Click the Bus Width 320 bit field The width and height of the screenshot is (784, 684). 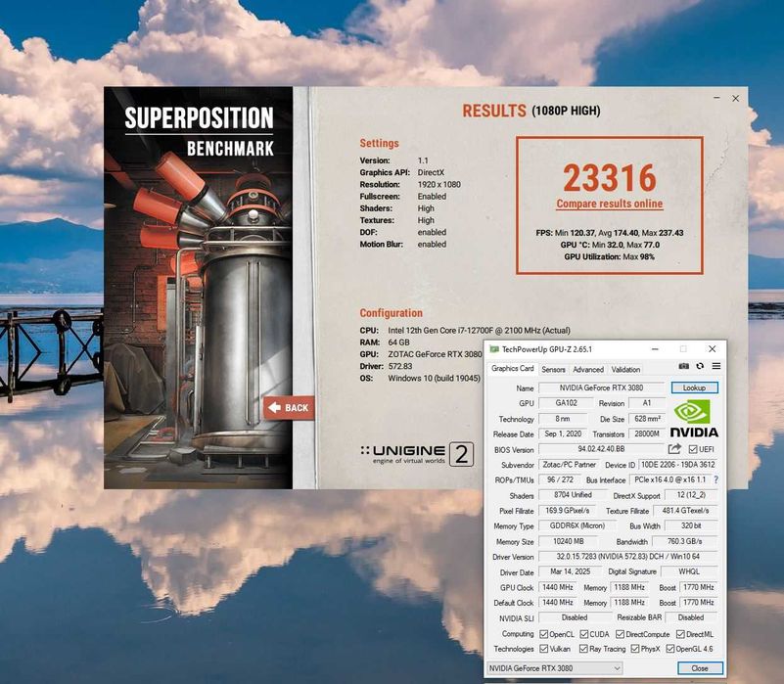[x=691, y=526]
